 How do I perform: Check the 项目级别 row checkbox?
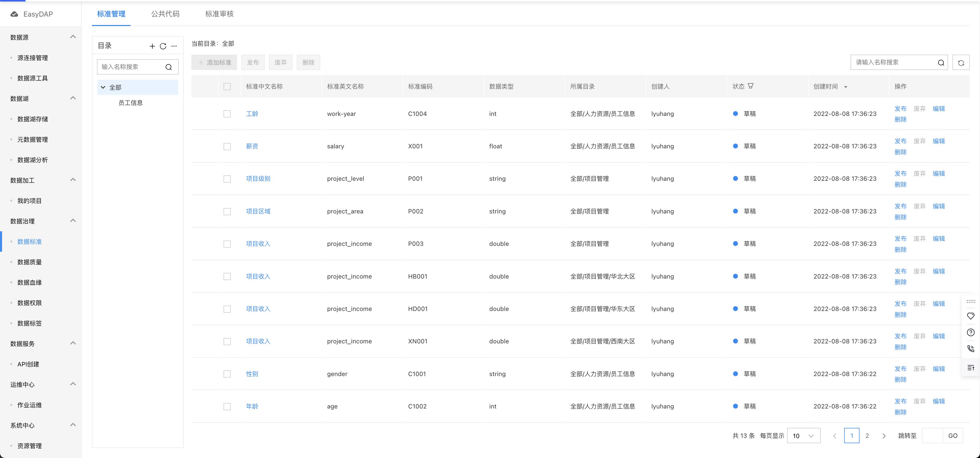tap(227, 179)
